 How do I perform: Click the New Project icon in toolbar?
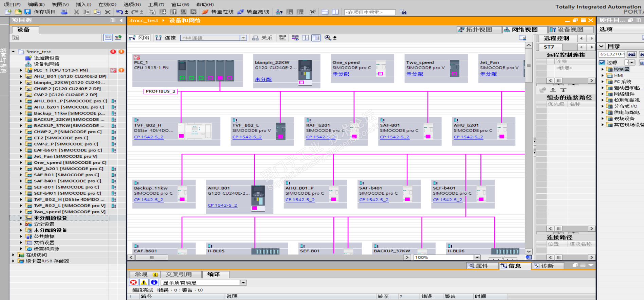point(8,12)
